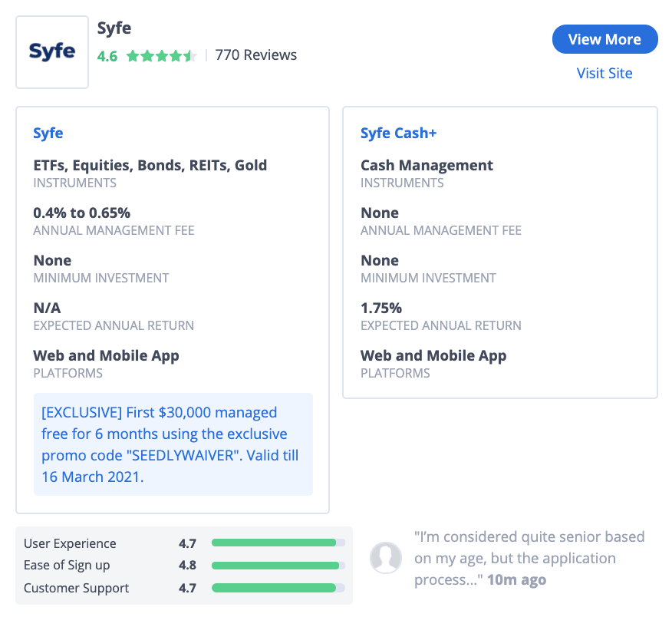Select Cash Management instruments text
672x617 pixels.
coord(427,166)
